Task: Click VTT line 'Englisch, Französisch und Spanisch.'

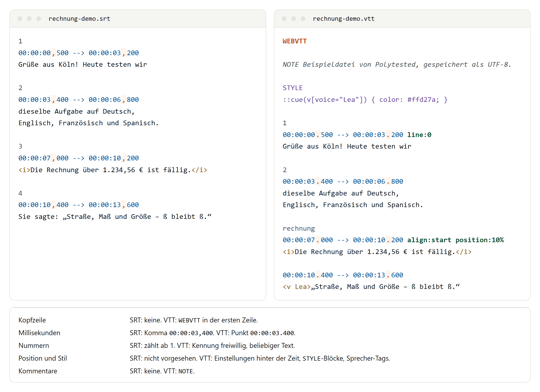Action: [353, 205]
